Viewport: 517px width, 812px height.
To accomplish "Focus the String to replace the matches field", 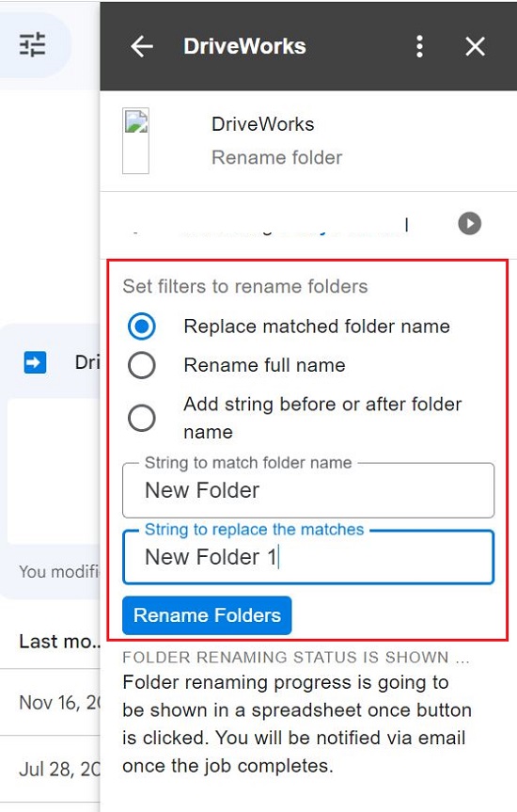I will pos(308,557).
